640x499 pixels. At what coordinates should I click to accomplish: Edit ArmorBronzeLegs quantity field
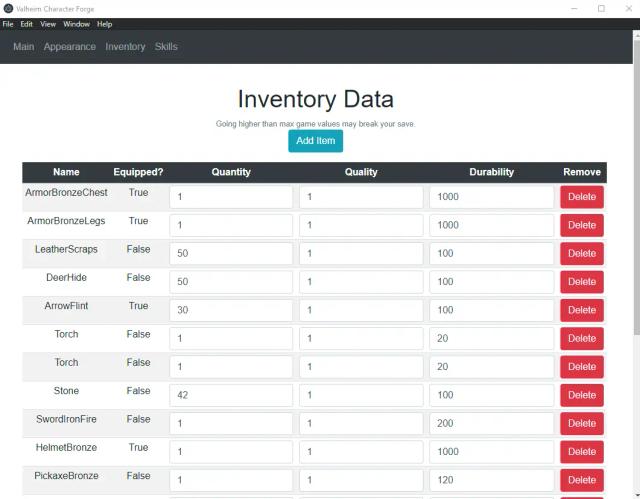pyautogui.click(x=231, y=225)
